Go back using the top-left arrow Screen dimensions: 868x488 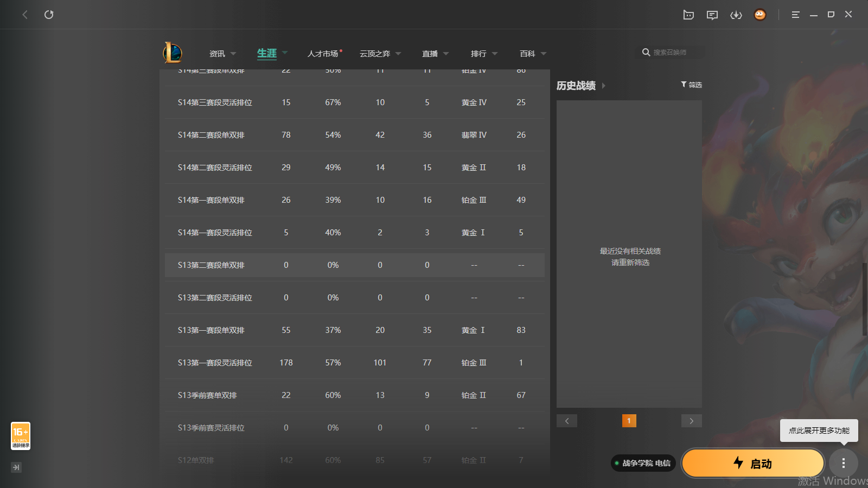coord(25,15)
